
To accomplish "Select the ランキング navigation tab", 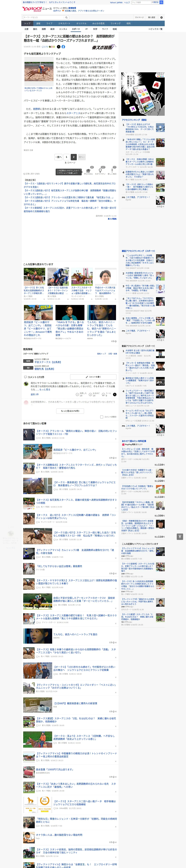I will pyautogui.click(x=115, y=24).
